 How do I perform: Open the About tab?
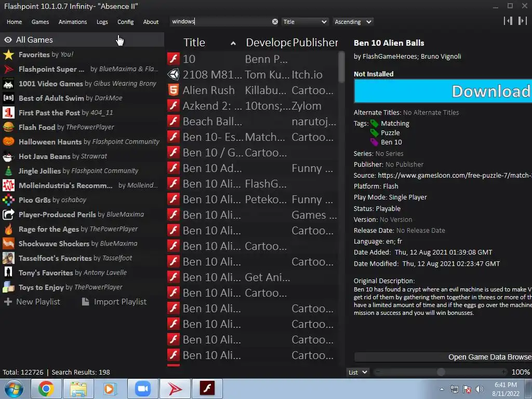[x=151, y=22]
